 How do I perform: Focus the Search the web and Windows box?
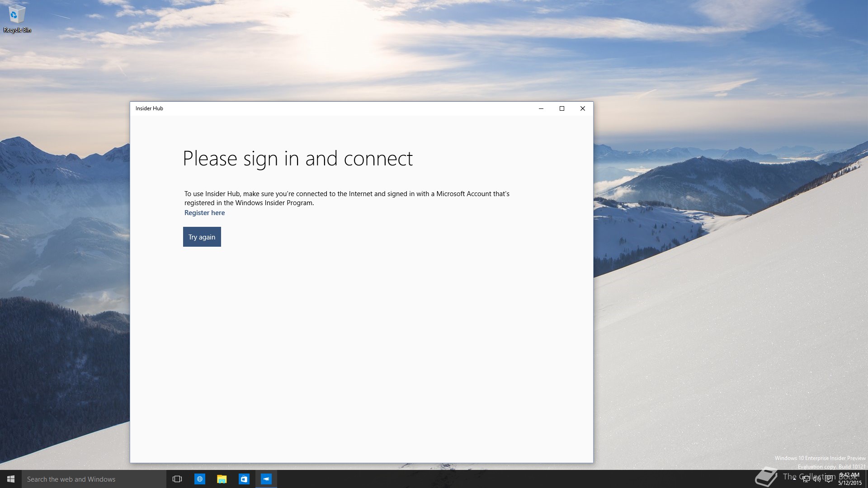click(94, 479)
